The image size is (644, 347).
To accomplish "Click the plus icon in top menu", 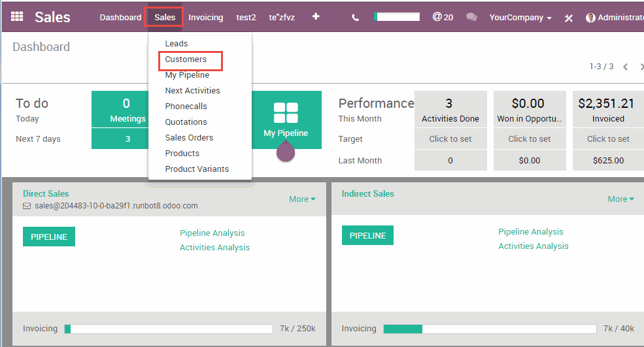I will click(x=316, y=17).
